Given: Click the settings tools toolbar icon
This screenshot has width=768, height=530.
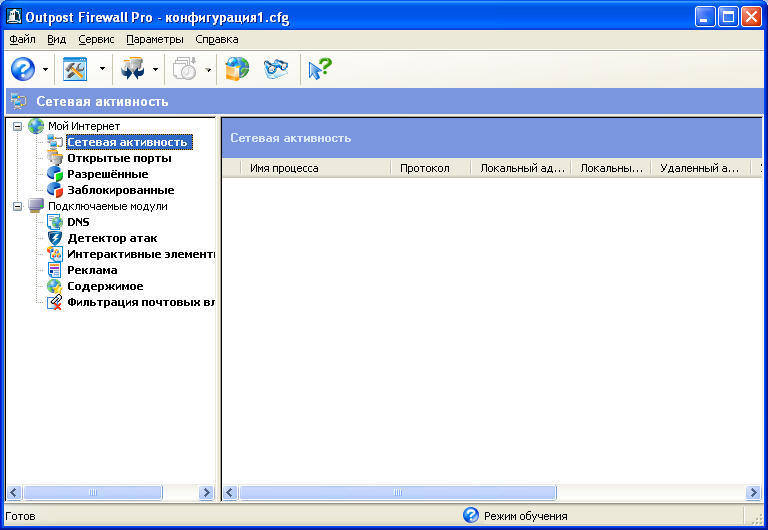Looking at the screenshot, I should pyautogui.click(x=75, y=69).
